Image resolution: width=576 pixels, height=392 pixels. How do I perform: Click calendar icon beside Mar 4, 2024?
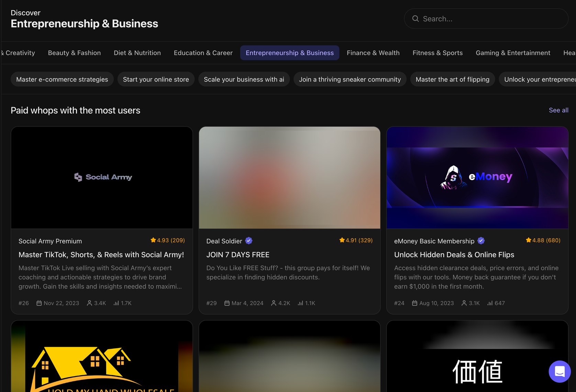pyautogui.click(x=227, y=303)
